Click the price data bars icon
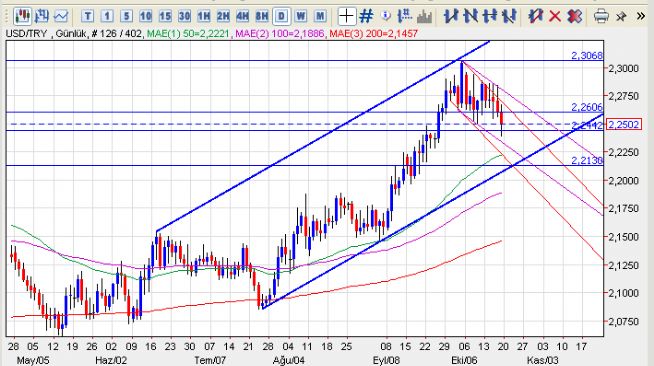654x366 pixels. point(405,16)
